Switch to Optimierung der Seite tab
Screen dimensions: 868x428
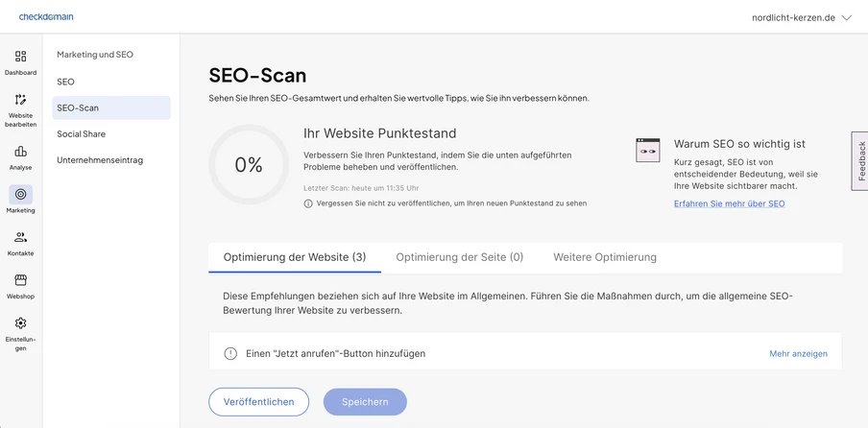click(x=459, y=257)
